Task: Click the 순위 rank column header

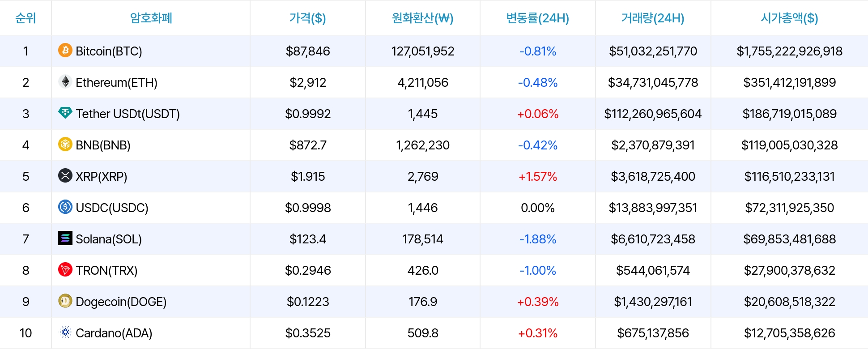Action: (x=26, y=18)
